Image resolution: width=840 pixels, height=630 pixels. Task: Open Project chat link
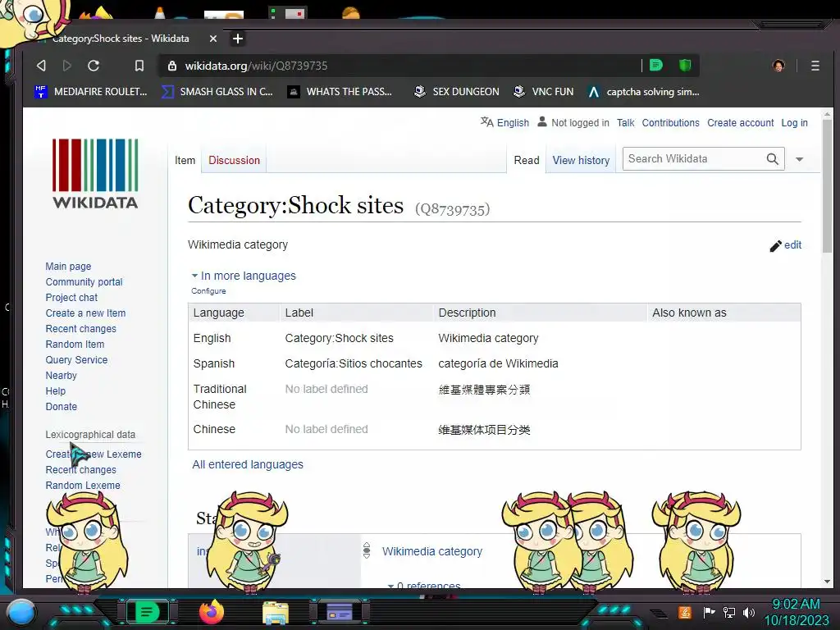(x=71, y=297)
